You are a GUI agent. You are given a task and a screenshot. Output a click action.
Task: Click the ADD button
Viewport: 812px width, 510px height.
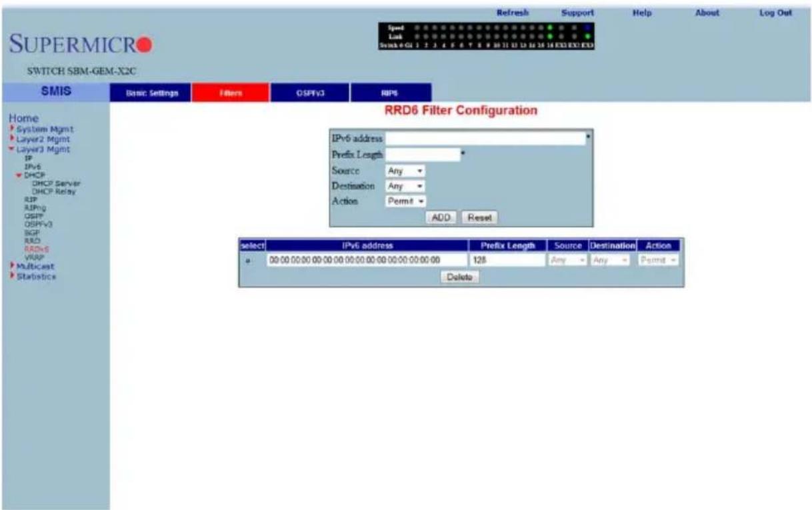[x=441, y=217]
